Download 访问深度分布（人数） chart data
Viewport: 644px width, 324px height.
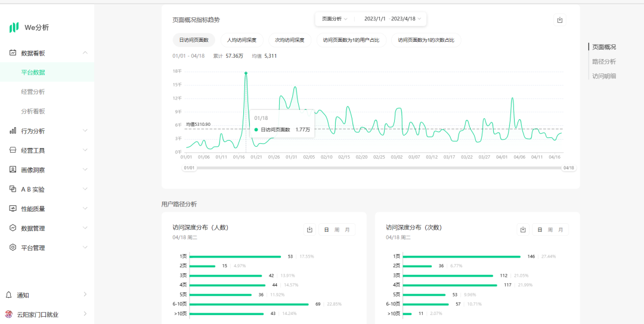[x=309, y=230]
